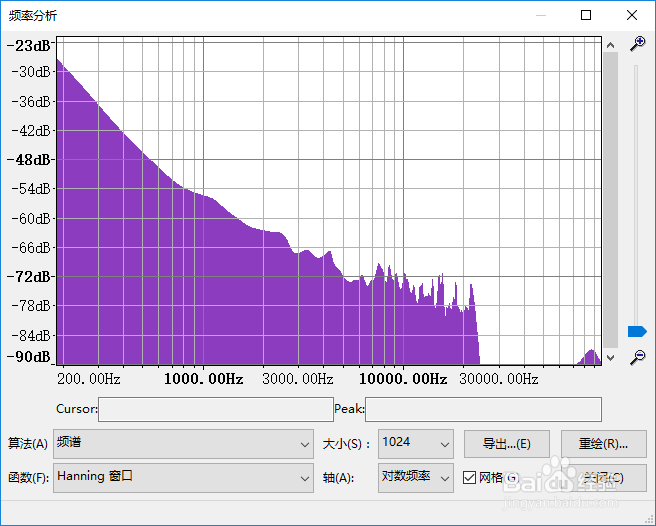This screenshot has width=656, height=526.
Task: Click the 3000.00Hz frequency axis label
Action: (x=298, y=379)
